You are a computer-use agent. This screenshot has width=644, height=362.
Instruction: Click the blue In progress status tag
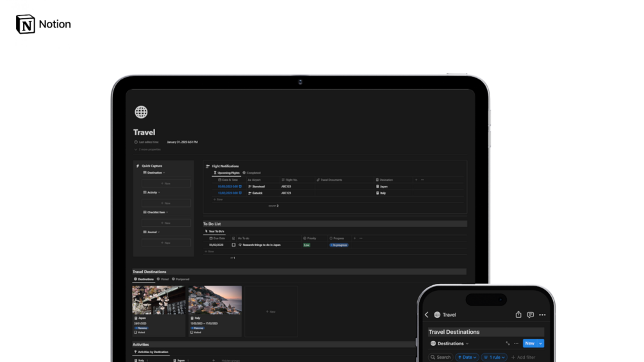point(339,245)
